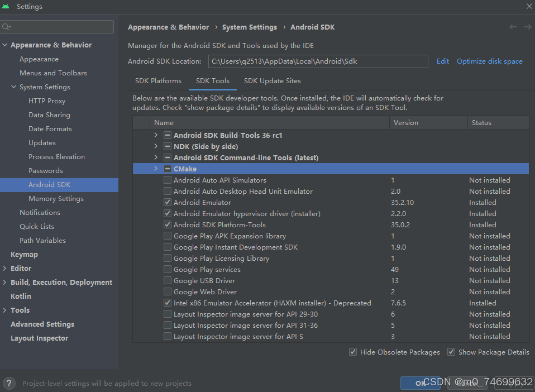The image size is (535, 392).
Task: Open Menus and Toolbars settings
Action: (x=53, y=73)
